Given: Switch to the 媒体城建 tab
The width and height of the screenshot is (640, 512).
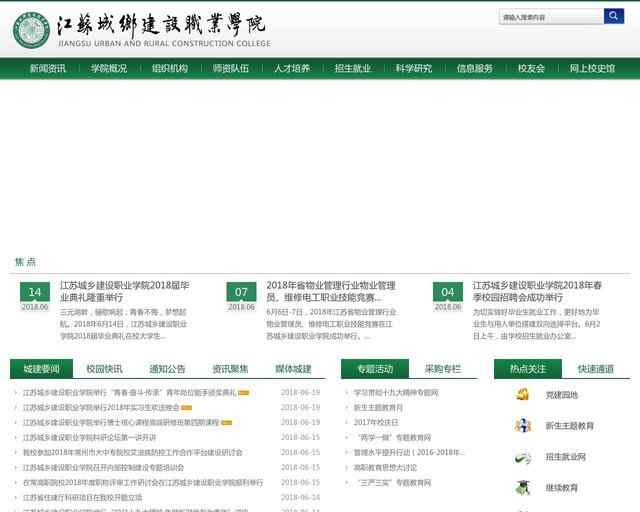Looking at the screenshot, I should tap(293, 369).
